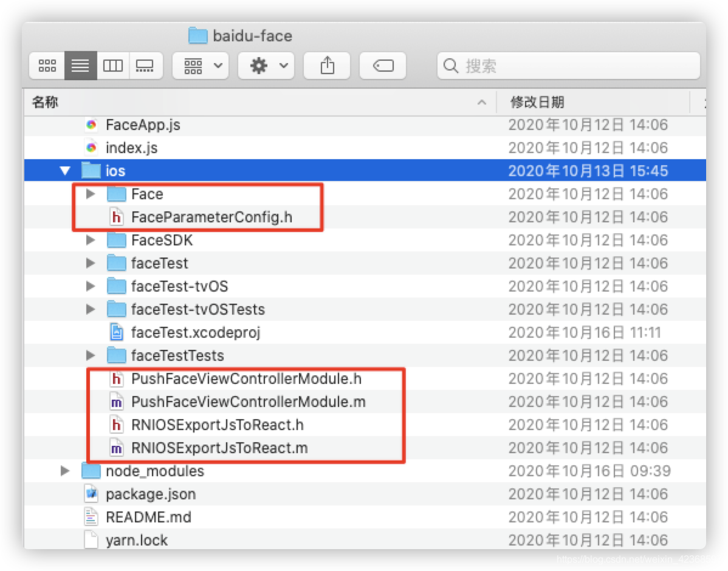Screen dimensions: 728x571
Task: Select the yarn.lock file name
Action: (x=137, y=540)
